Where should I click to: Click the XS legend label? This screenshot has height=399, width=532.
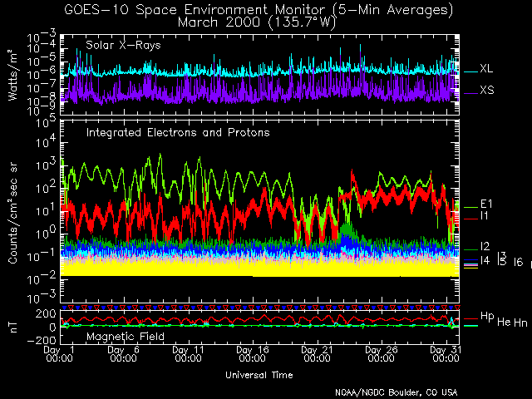pyautogui.click(x=487, y=91)
